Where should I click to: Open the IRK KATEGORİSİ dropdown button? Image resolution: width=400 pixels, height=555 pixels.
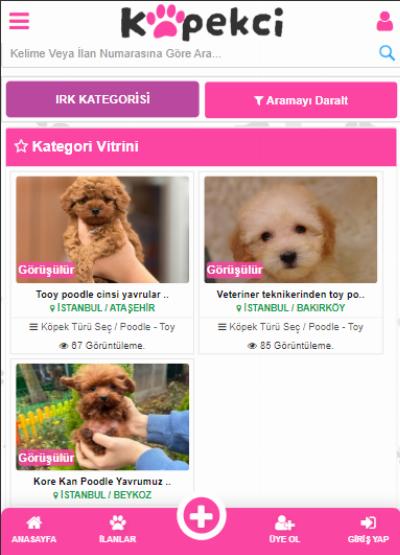point(103,99)
